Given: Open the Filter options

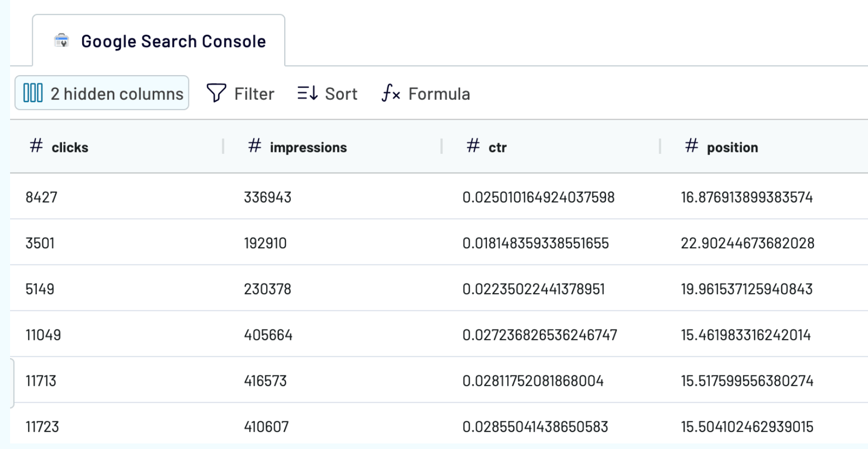Looking at the screenshot, I should coord(254,94).
